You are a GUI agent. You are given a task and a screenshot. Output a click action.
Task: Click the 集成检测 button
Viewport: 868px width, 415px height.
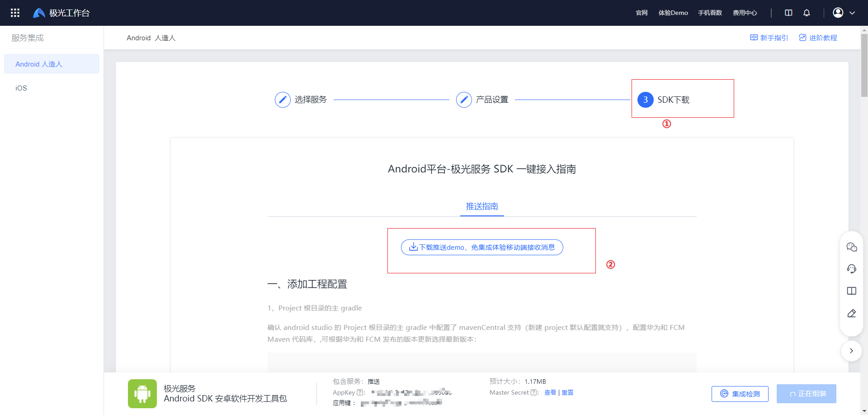[x=740, y=394]
